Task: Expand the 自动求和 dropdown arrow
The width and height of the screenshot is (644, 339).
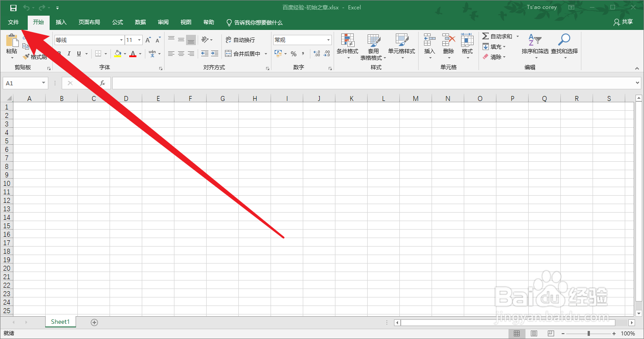Action: (518, 36)
